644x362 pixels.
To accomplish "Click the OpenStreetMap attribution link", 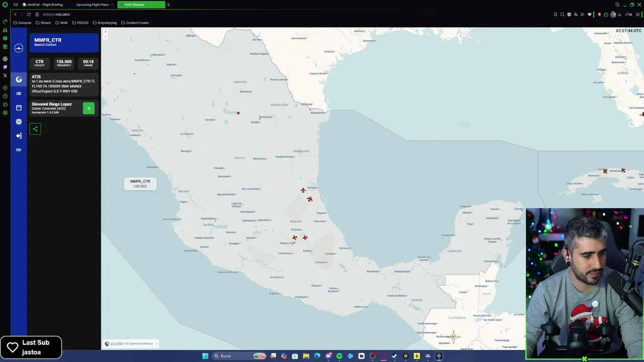I will [x=140, y=343].
